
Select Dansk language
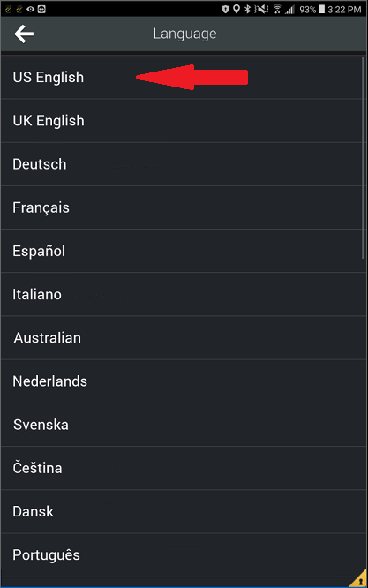point(183,511)
